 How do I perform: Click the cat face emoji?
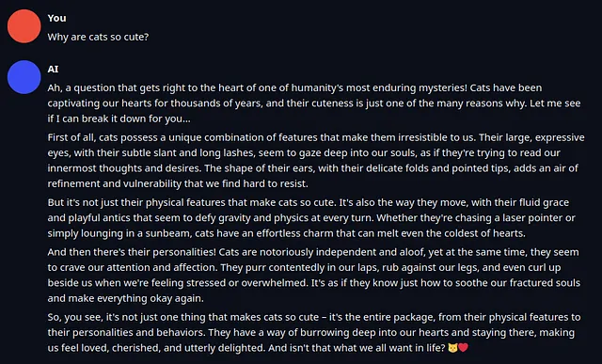(453, 348)
